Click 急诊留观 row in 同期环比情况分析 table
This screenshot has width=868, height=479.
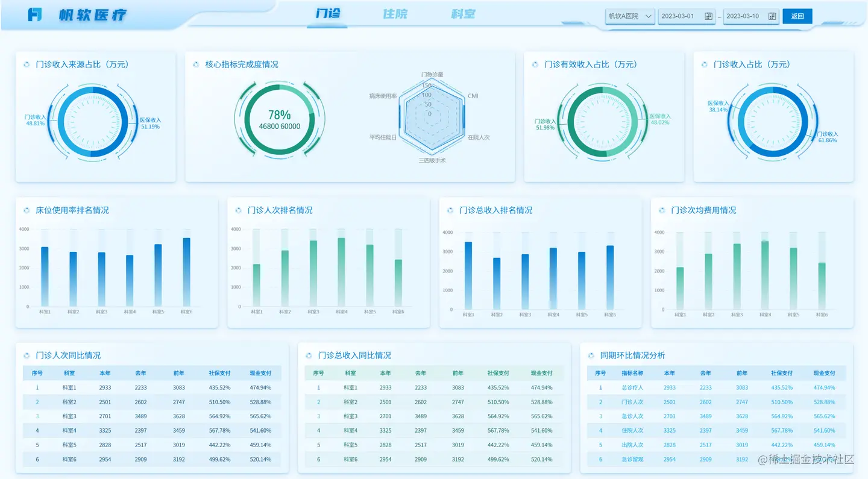pos(716,459)
